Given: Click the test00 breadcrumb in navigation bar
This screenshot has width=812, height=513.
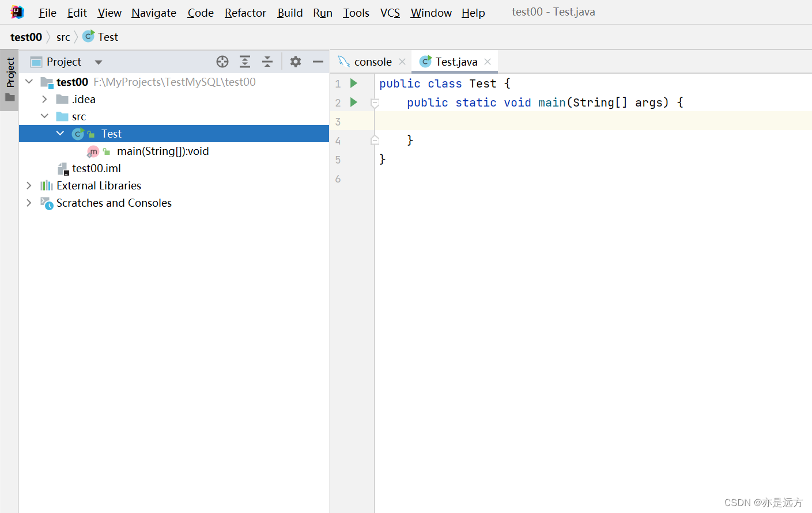Looking at the screenshot, I should click(26, 37).
